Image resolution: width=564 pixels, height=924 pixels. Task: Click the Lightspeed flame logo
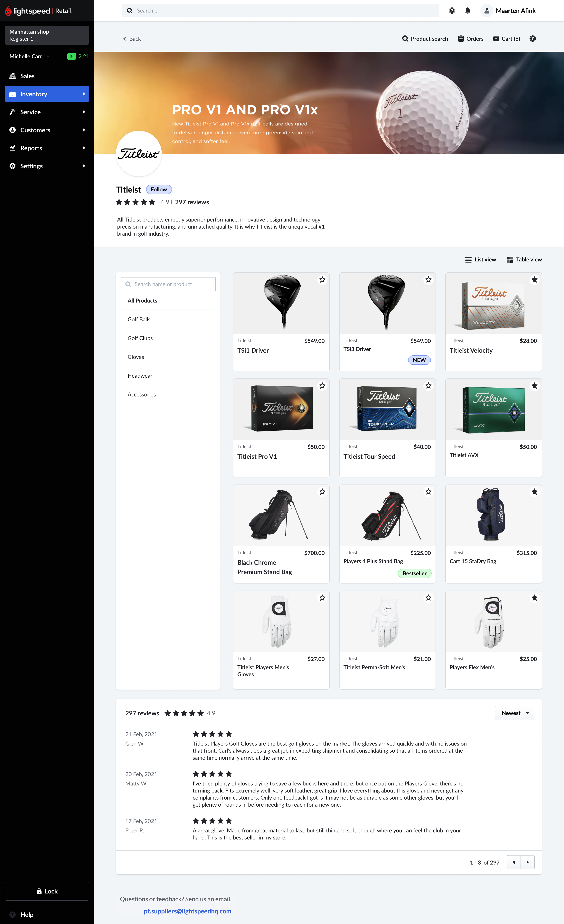coord(8,11)
